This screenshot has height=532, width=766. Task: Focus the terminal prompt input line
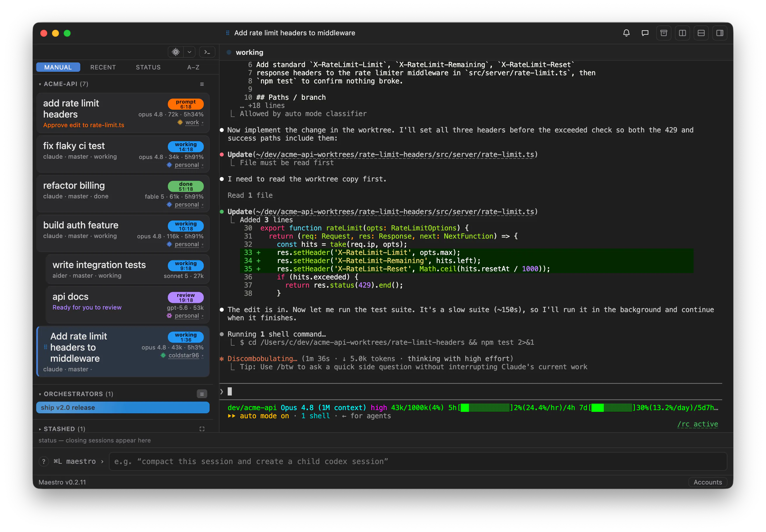click(470, 391)
